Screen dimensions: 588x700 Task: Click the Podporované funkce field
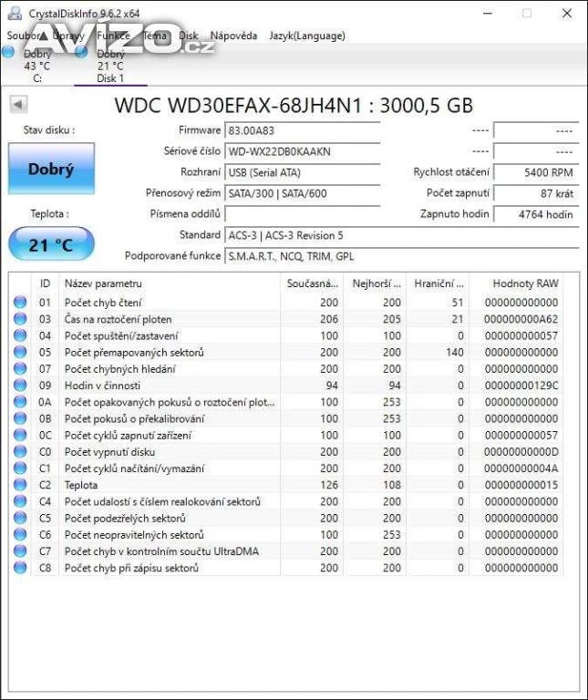(x=402, y=256)
